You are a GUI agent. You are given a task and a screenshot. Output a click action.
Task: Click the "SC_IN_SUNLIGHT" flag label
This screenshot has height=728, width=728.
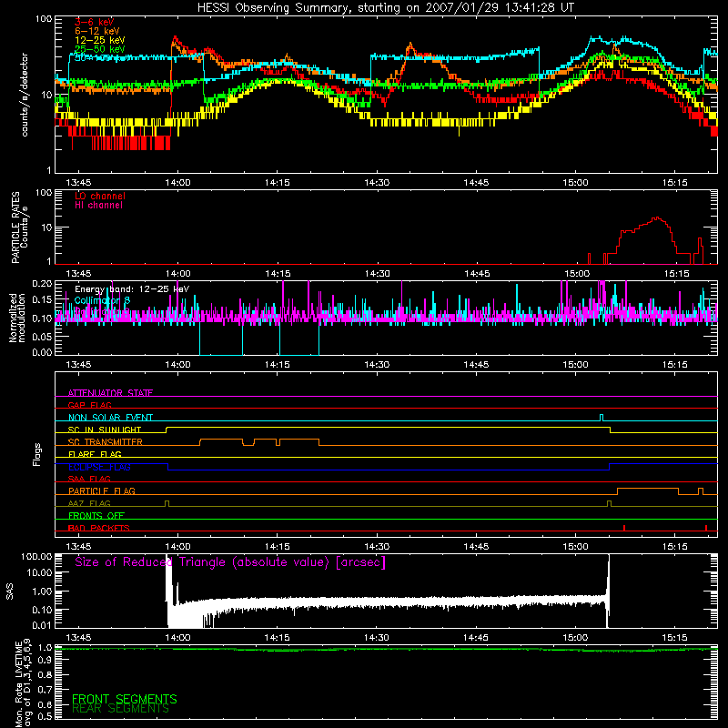[105, 430]
